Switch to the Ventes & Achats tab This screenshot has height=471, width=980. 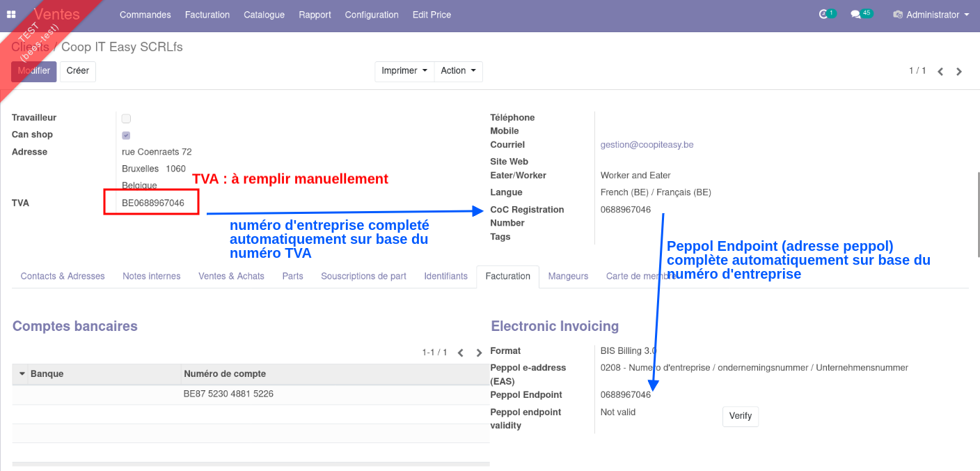[231, 277]
